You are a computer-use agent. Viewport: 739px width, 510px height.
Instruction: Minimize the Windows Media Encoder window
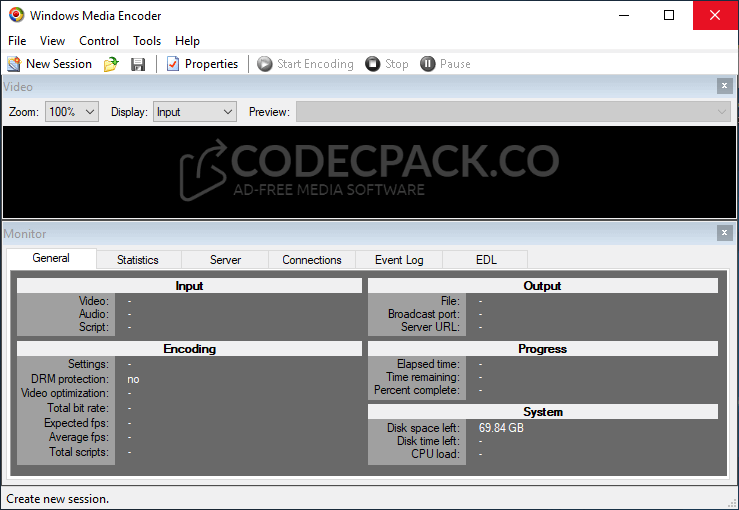click(624, 15)
